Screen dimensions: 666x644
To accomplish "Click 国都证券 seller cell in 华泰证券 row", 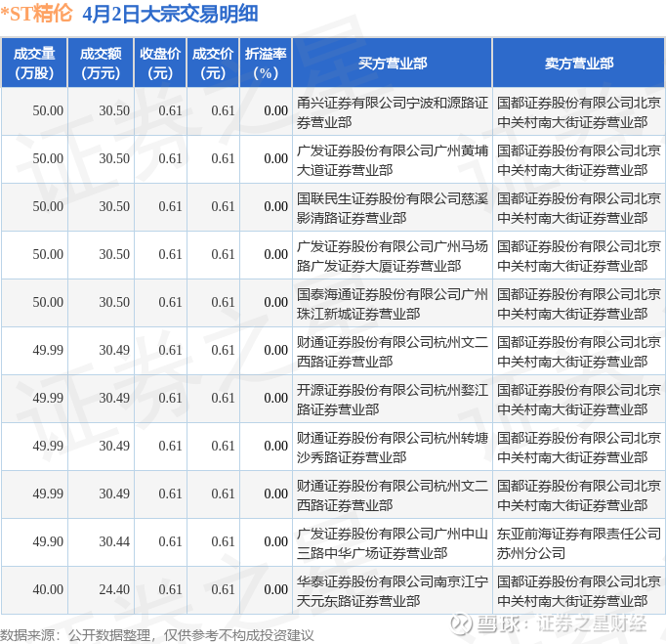I will click(x=578, y=591).
